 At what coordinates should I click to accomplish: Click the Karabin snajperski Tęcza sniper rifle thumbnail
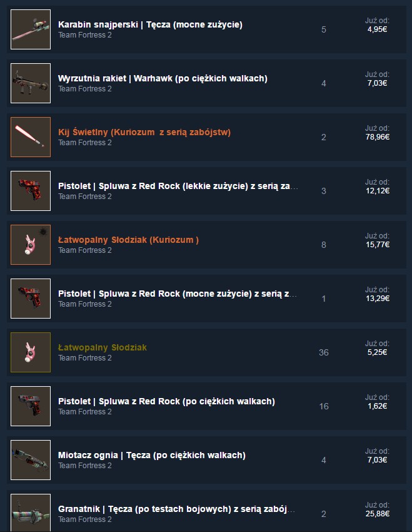31,29
